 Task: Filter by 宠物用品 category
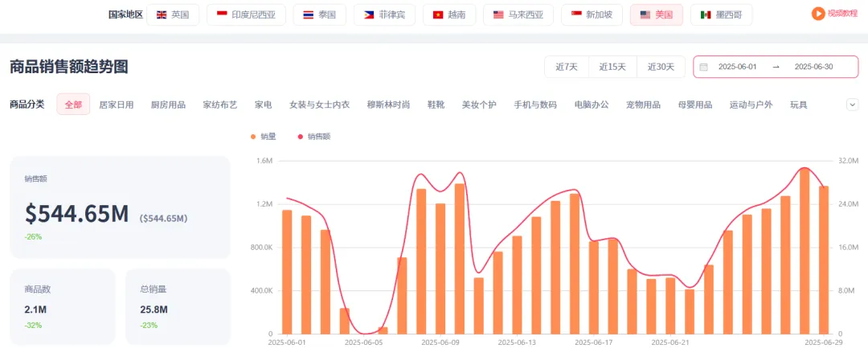pyautogui.click(x=643, y=105)
